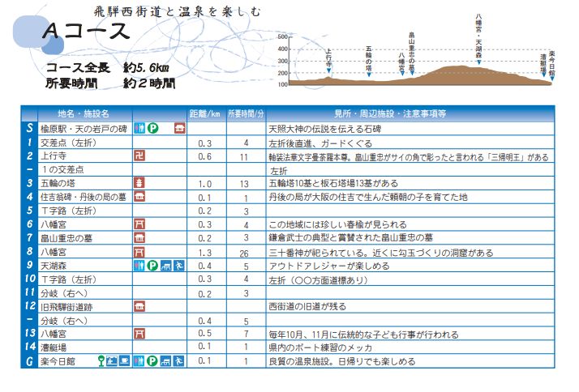Click the stone pagoda icon beside 五輪の塔
Viewport: 579px width, 392px height.
[139, 182]
